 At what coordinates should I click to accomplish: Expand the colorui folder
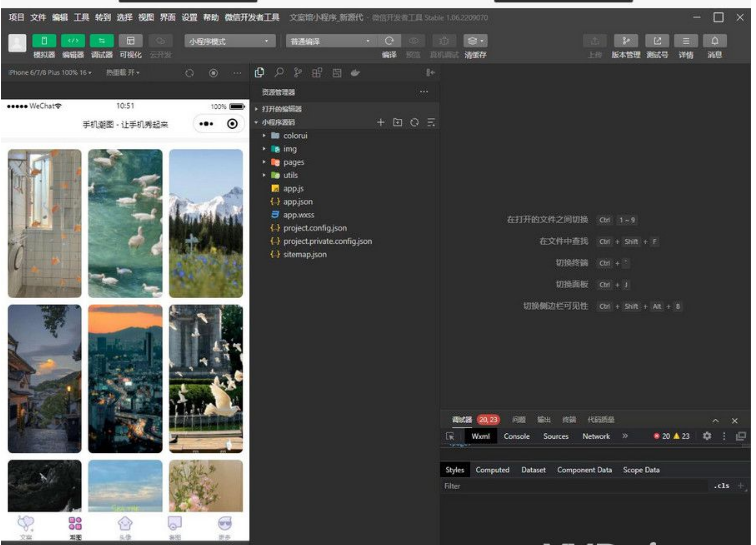pyautogui.click(x=295, y=135)
